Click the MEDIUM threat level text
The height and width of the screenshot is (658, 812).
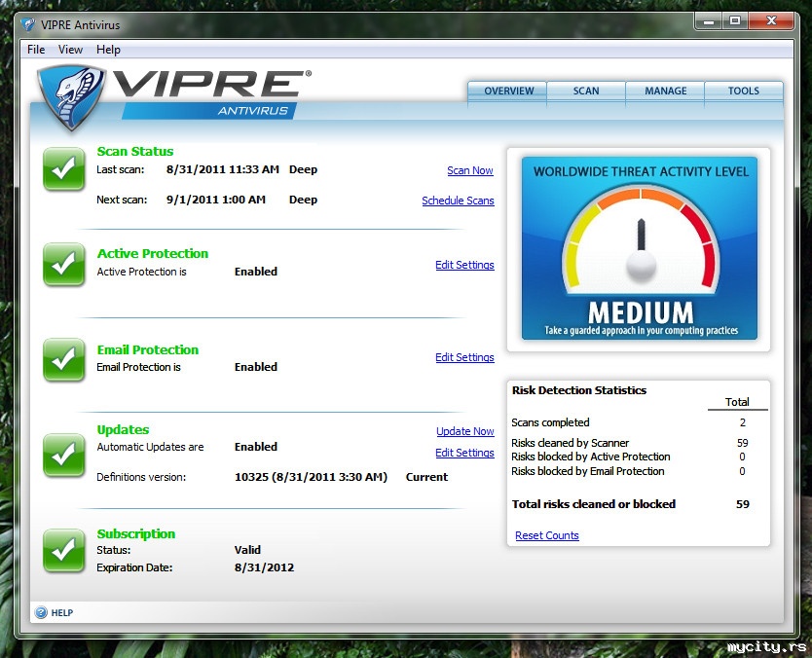[x=641, y=312]
